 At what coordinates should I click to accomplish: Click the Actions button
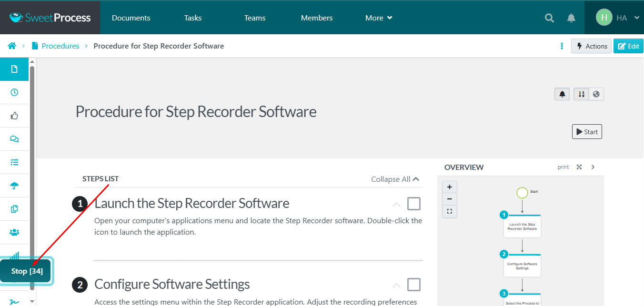(x=591, y=46)
